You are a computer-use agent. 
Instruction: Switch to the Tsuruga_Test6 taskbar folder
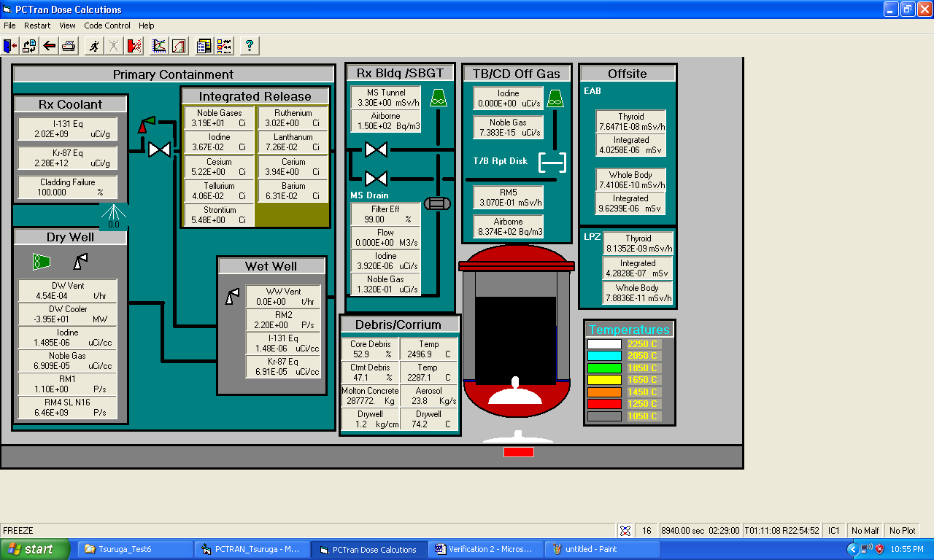click(134, 549)
